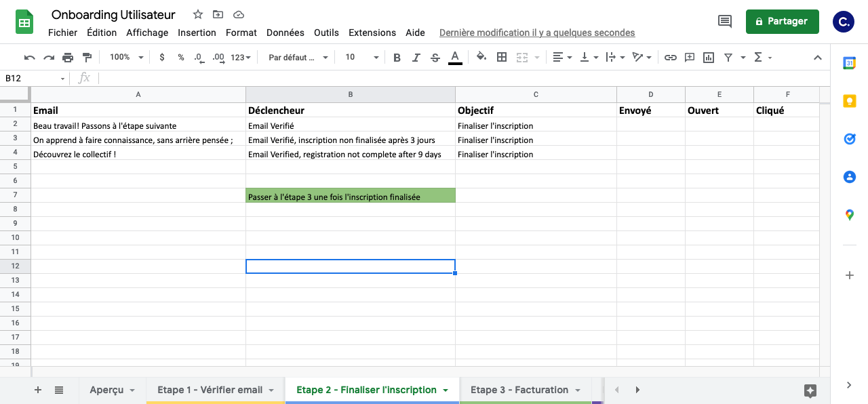Click the Name Box showing B12
868x404 pixels.
[x=31, y=79]
